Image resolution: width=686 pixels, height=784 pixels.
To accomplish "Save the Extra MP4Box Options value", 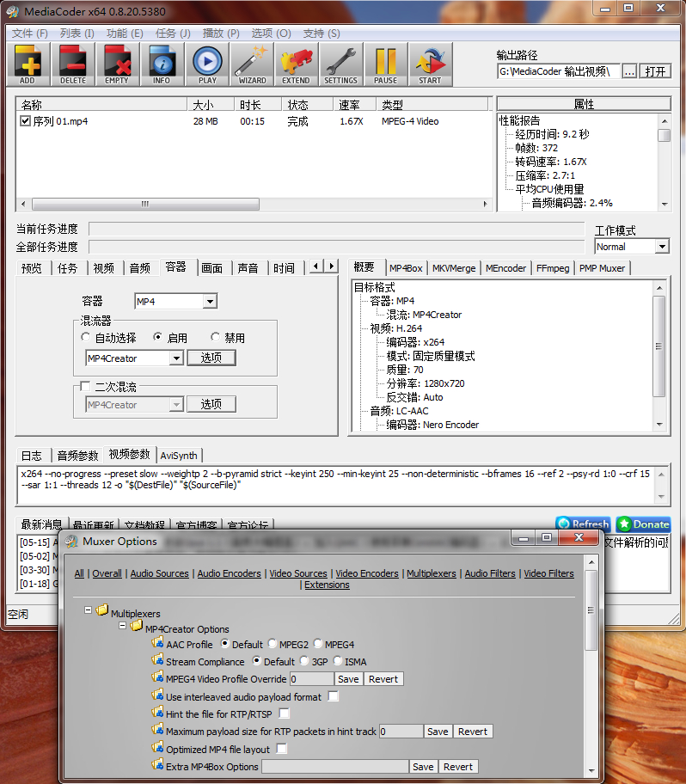I will pos(423,767).
